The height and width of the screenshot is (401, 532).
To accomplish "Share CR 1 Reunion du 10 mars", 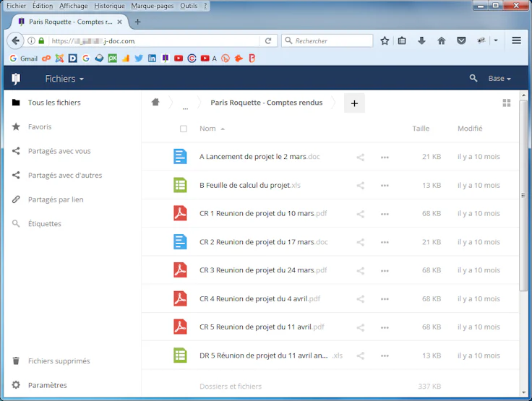I will coord(360,214).
